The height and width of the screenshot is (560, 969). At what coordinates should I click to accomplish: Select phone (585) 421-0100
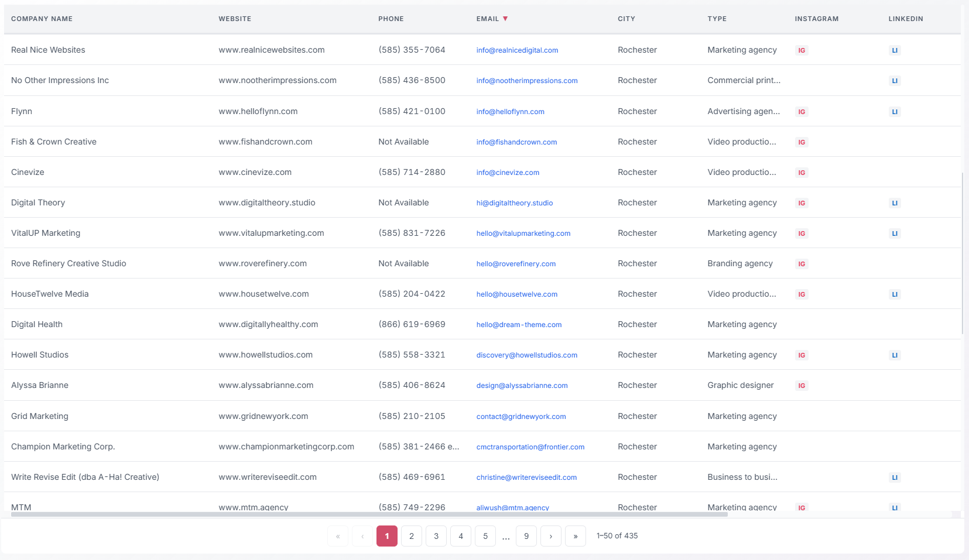[412, 111]
